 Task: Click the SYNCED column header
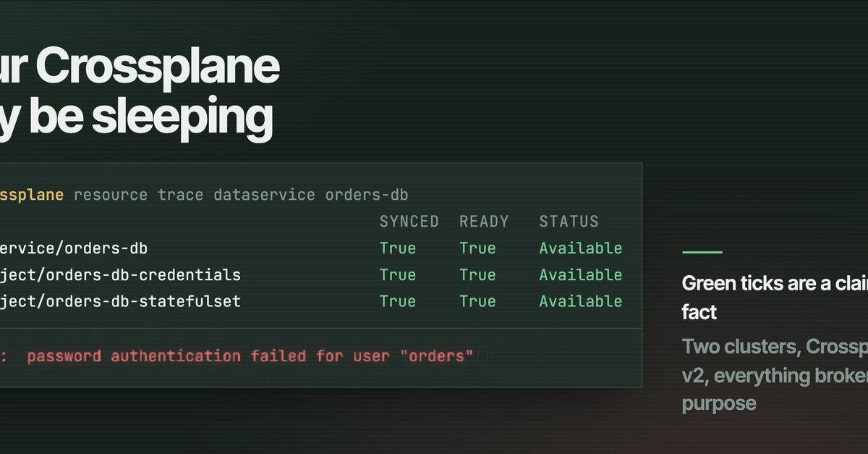point(409,222)
